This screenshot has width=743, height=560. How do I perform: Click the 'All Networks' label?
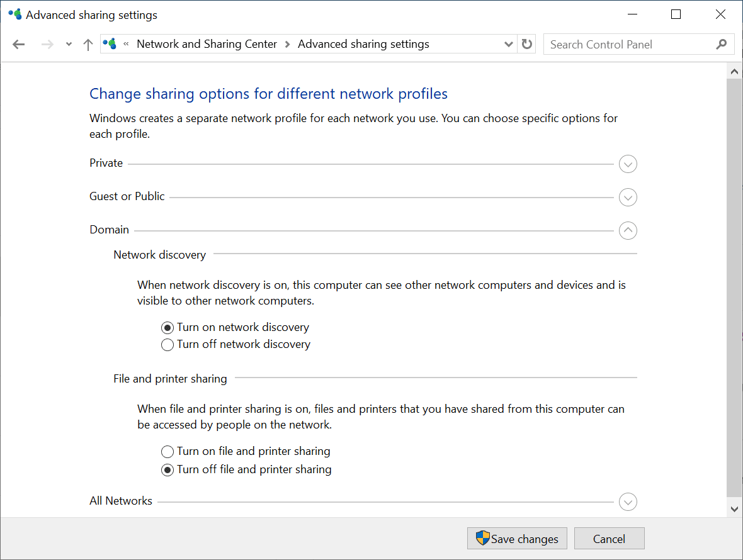point(121,501)
